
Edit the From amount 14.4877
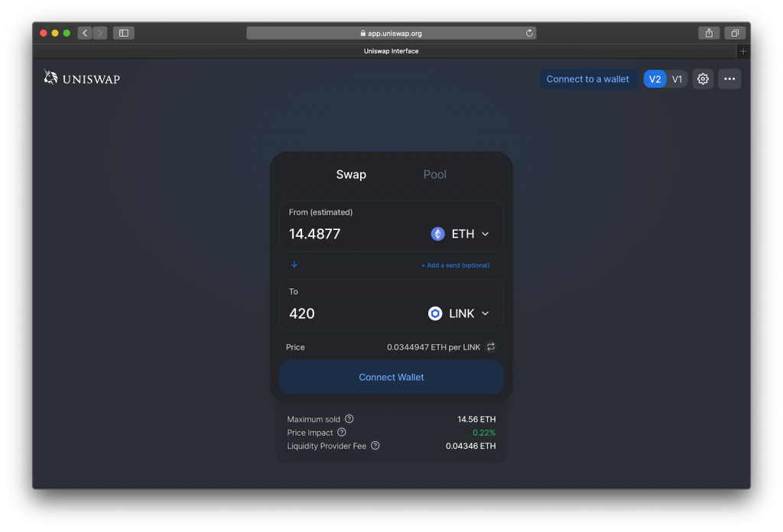[314, 234]
